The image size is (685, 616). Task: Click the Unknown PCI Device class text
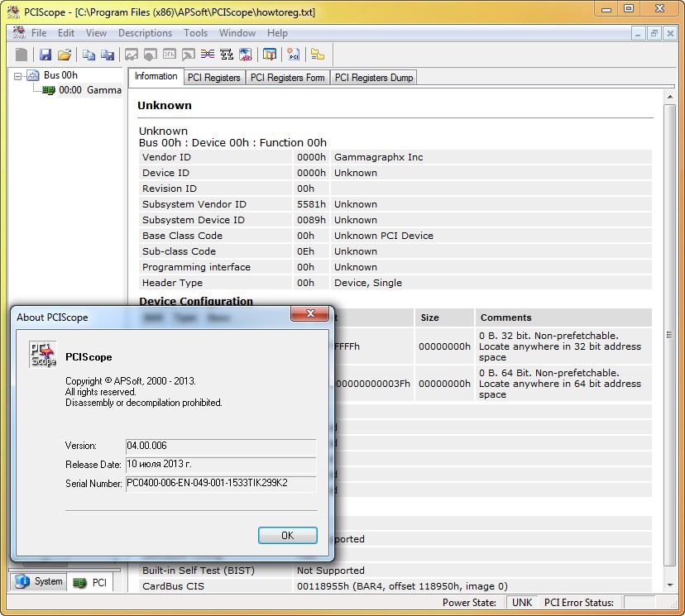384,236
